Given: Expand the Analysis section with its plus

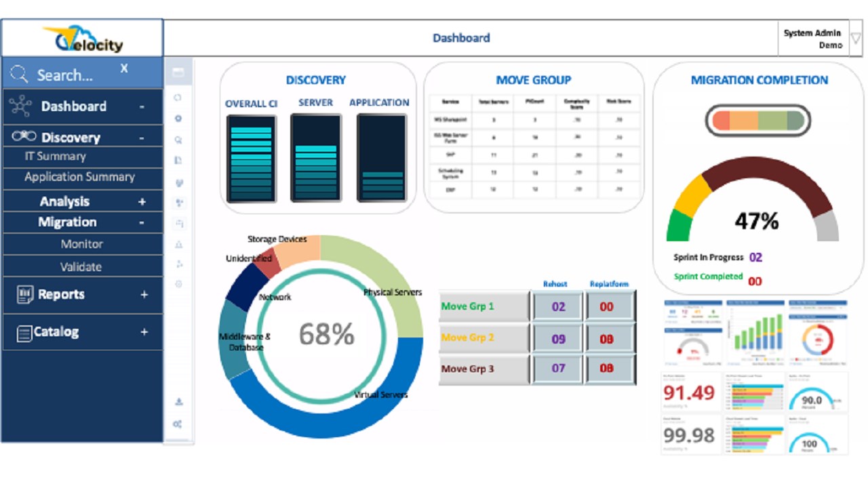Looking at the screenshot, I should pyautogui.click(x=142, y=201).
